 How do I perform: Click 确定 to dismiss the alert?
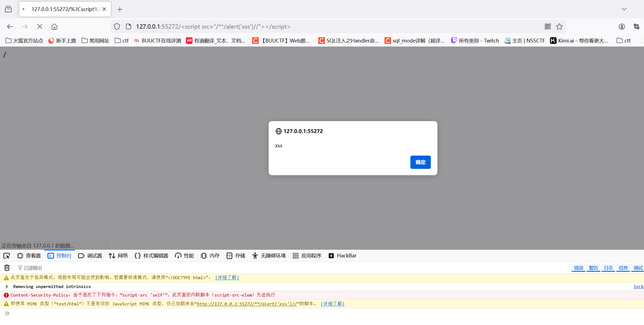[x=420, y=162]
